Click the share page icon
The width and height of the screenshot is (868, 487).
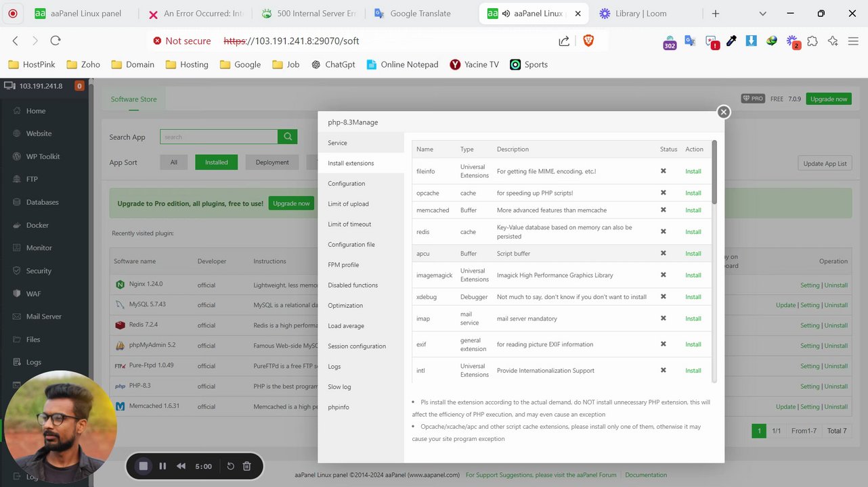pyautogui.click(x=564, y=41)
